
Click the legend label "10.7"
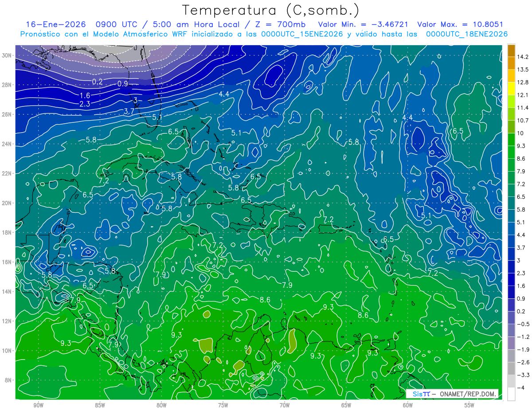coord(522,121)
